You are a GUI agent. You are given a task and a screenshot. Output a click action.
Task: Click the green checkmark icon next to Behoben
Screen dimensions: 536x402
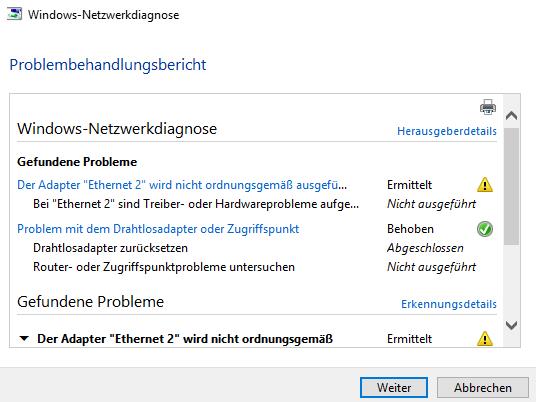(485, 229)
